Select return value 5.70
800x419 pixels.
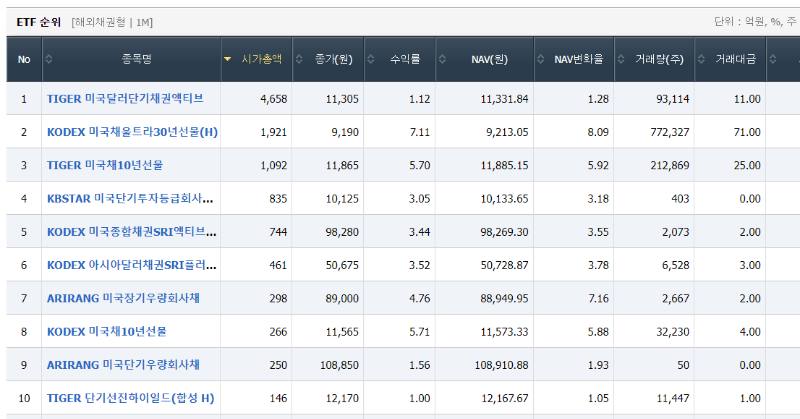[x=419, y=165]
